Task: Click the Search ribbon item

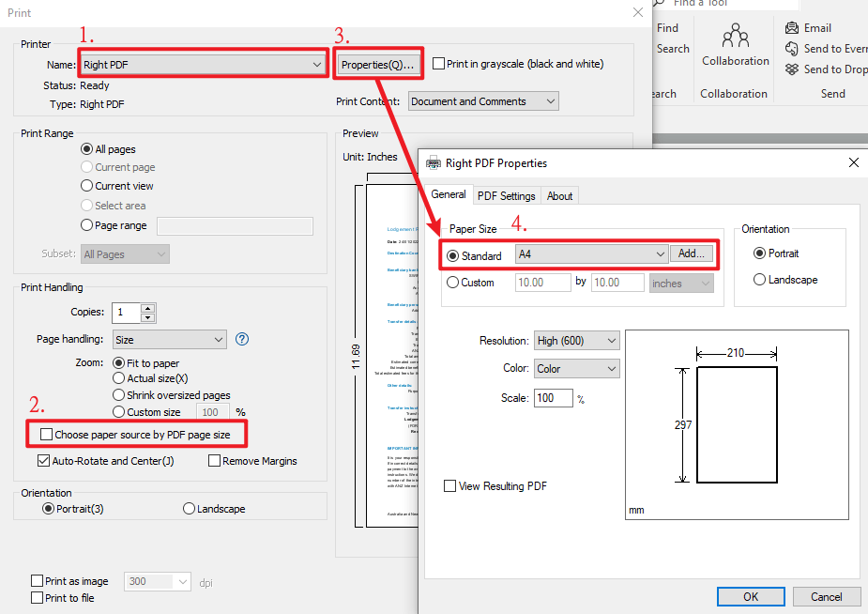Action: [673, 49]
